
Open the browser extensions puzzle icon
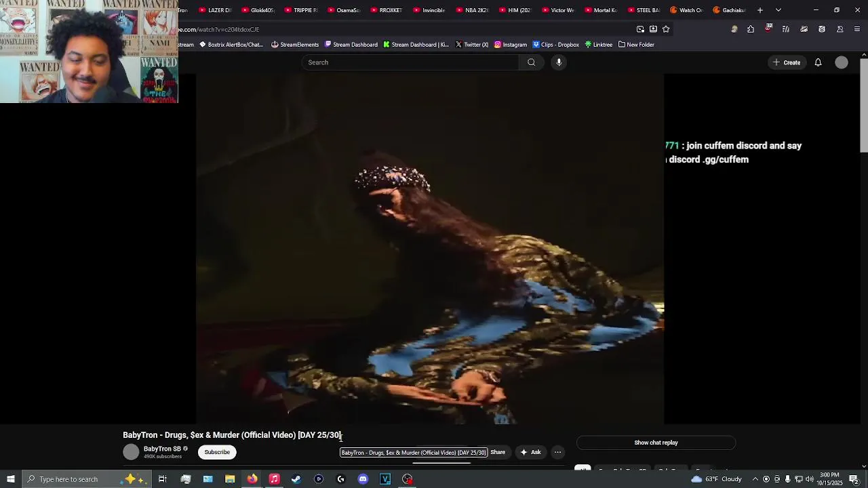coord(751,29)
